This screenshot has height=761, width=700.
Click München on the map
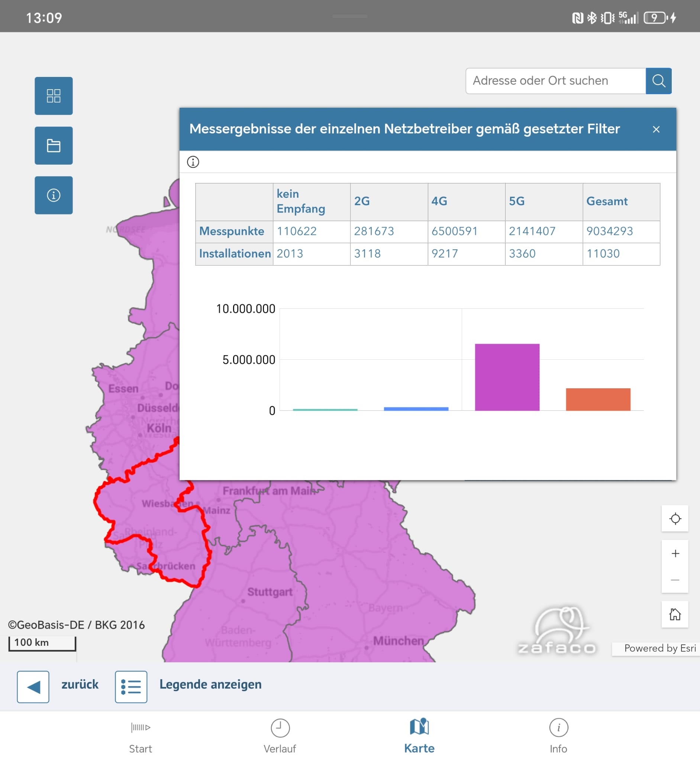click(x=399, y=641)
